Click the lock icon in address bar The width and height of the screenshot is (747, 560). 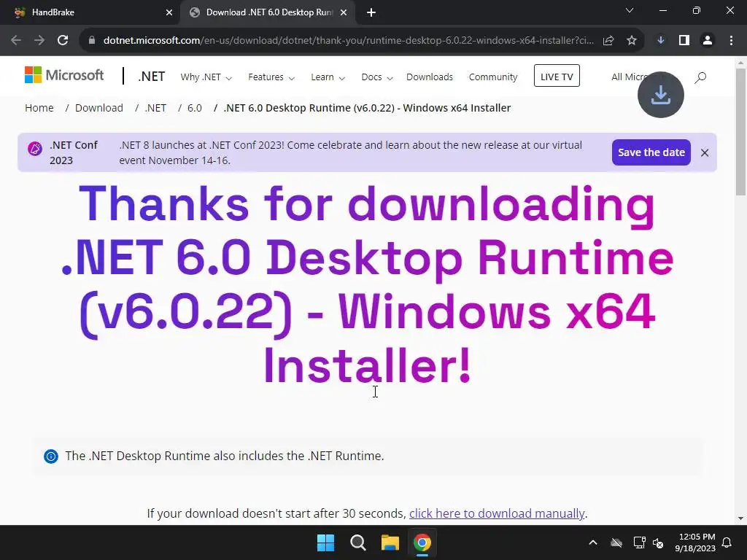pos(92,41)
